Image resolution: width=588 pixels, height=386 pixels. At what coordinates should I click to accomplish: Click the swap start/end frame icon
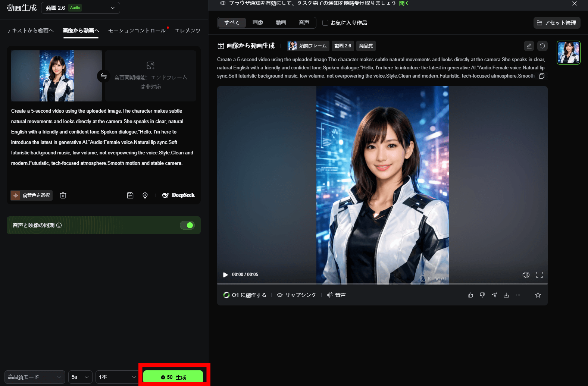coord(104,76)
